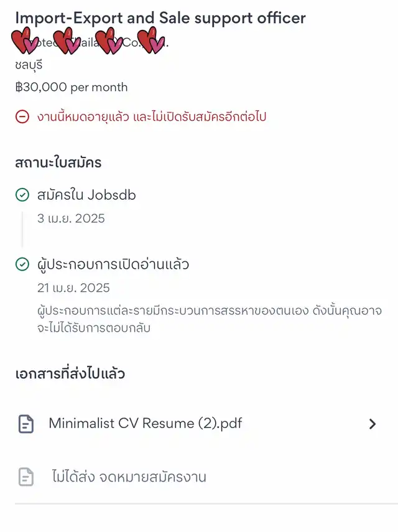This screenshot has width=398, height=532.
Task: Click the date 3 เม.ย. 2025
Action: coord(71,218)
